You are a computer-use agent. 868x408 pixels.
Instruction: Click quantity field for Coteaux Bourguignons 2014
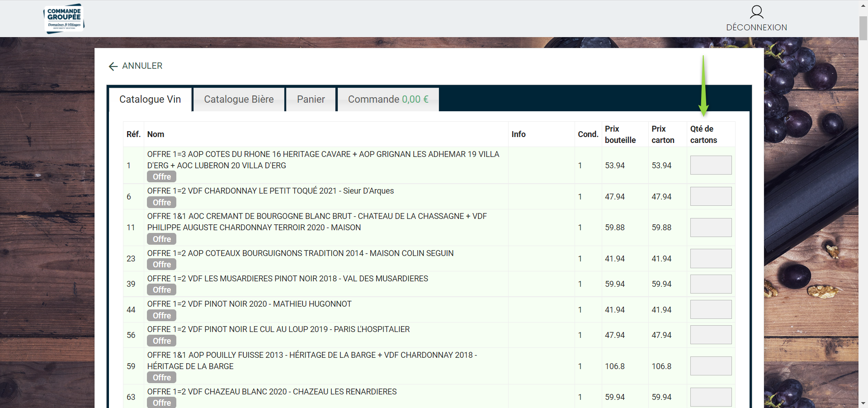[x=711, y=259]
